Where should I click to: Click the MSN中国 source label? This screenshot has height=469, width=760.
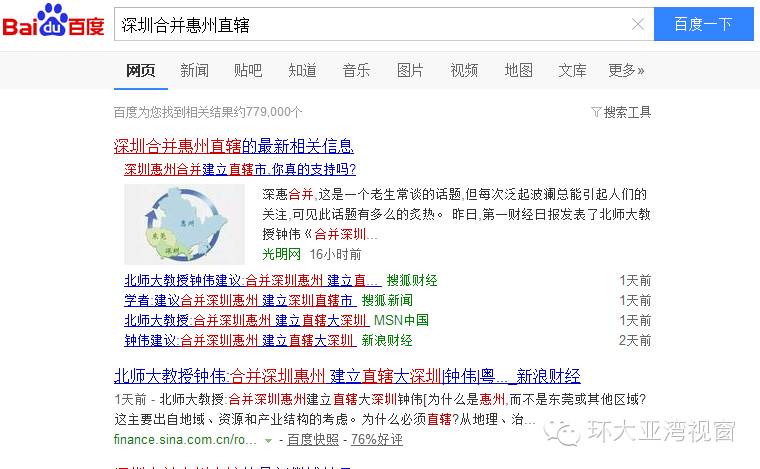point(401,320)
